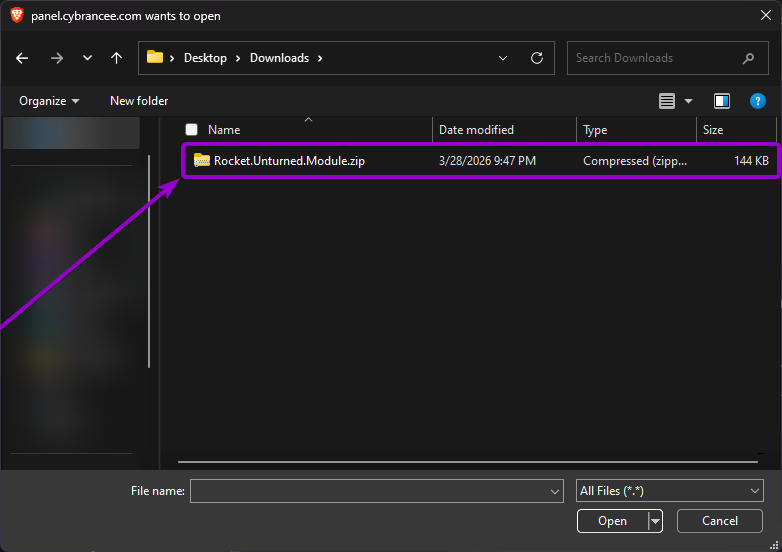Select Desktop in the address path
Screen dimensions: 782x552
pos(205,58)
